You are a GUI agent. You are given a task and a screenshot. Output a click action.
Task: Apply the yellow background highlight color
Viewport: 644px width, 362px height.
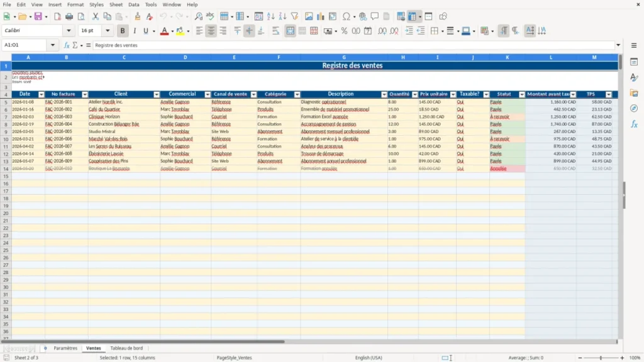point(180,31)
